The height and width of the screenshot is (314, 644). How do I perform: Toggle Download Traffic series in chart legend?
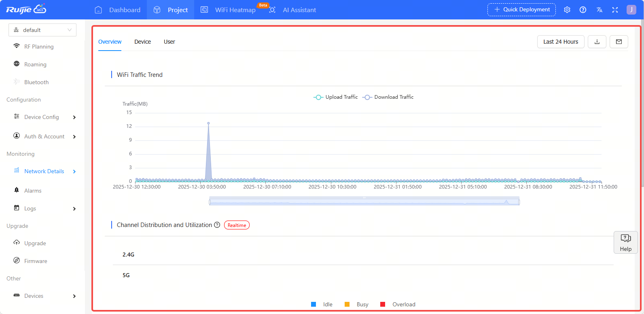(388, 97)
